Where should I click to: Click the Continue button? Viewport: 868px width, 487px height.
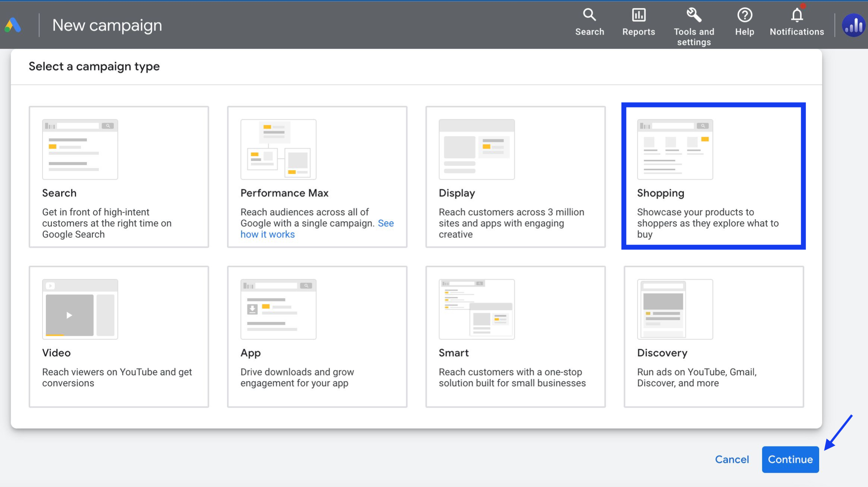click(790, 459)
